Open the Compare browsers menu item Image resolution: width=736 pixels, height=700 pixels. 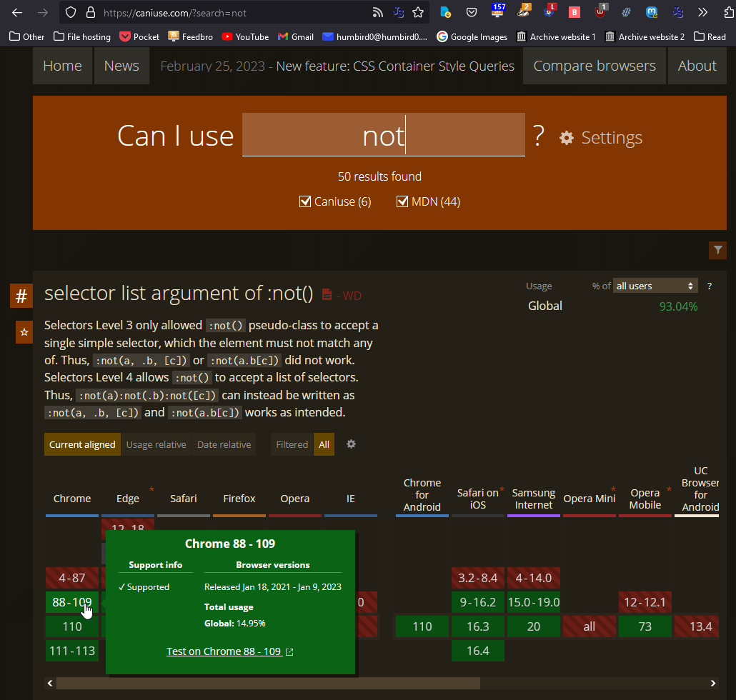[x=594, y=66]
